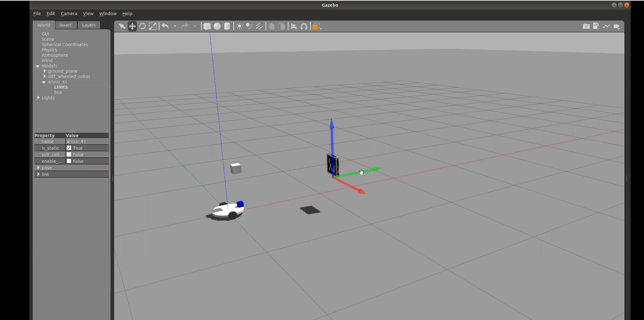The image size is (644, 320).
Task: Expand the Lights tree node
Action: pyautogui.click(x=38, y=98)
